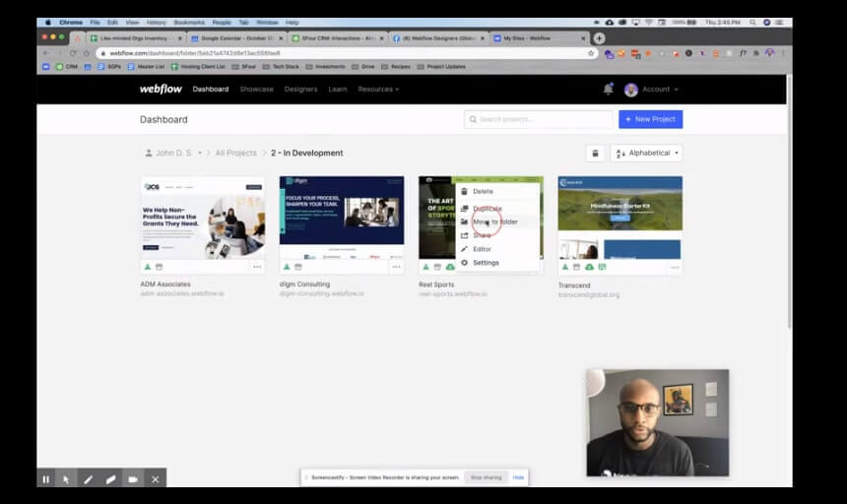Click the webflow logo
Image resolution: width=847 pixels, height=504 pixels.
point(161,89)
